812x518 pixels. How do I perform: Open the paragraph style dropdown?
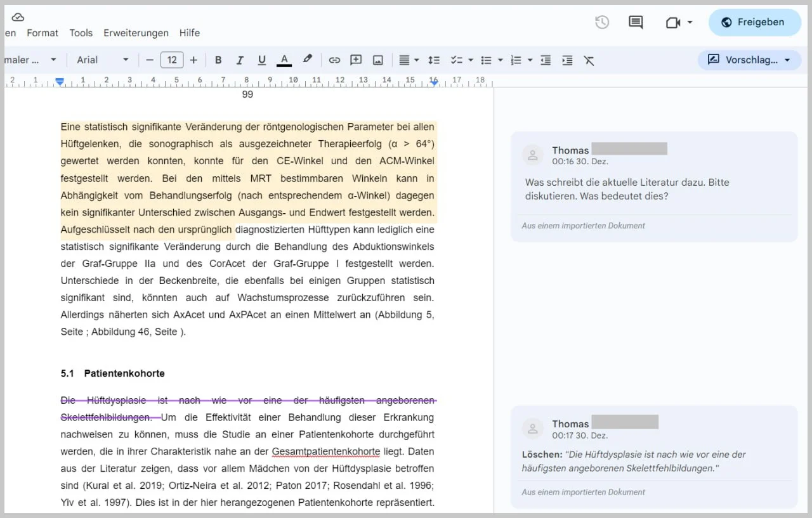(29, 60)
